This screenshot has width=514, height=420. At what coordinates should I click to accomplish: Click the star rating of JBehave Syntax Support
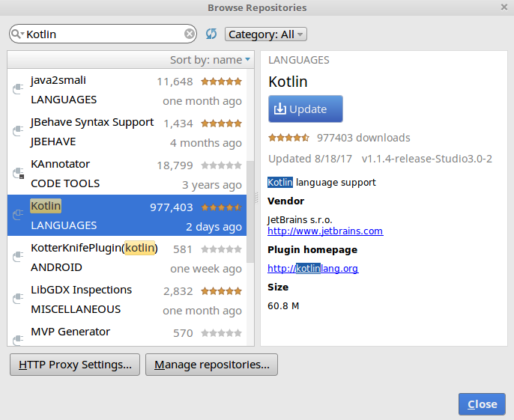pyautogui.click(x=221, y=124)
